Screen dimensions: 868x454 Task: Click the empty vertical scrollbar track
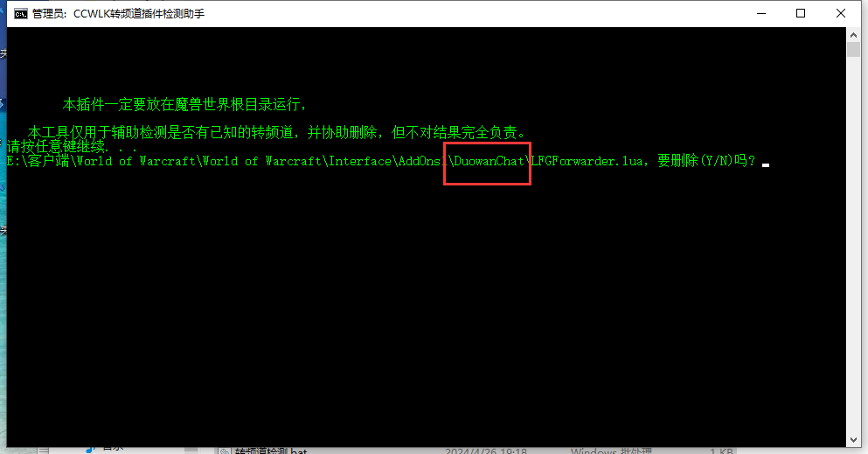853,243
